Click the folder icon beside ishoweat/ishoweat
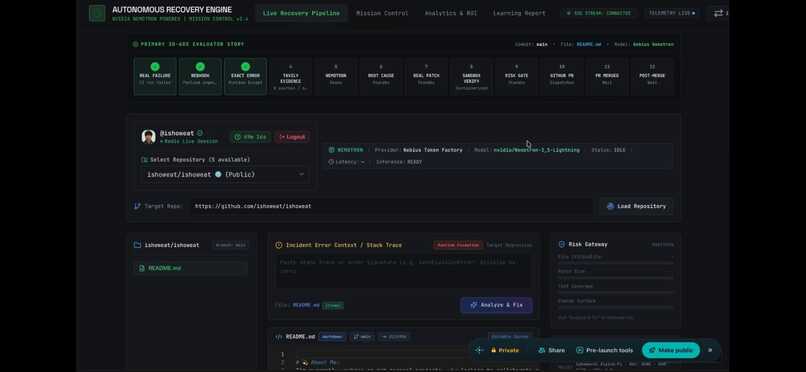 pos(137,245)
